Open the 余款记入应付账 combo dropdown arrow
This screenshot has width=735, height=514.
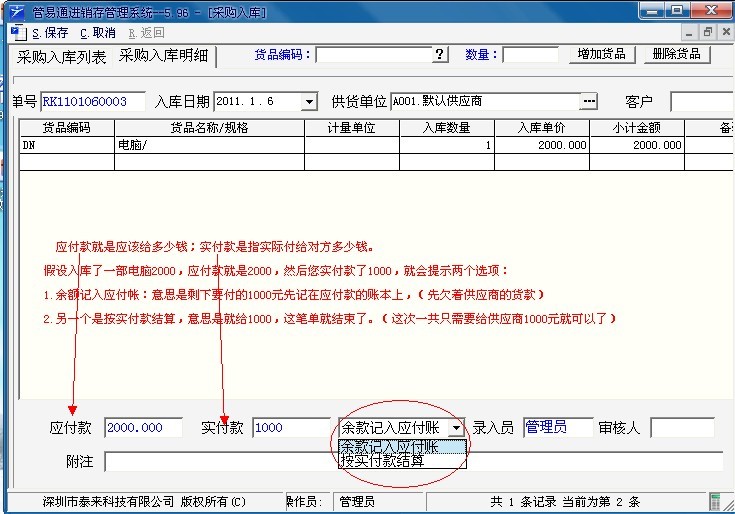pyautogui.click(x=456, y=427)
